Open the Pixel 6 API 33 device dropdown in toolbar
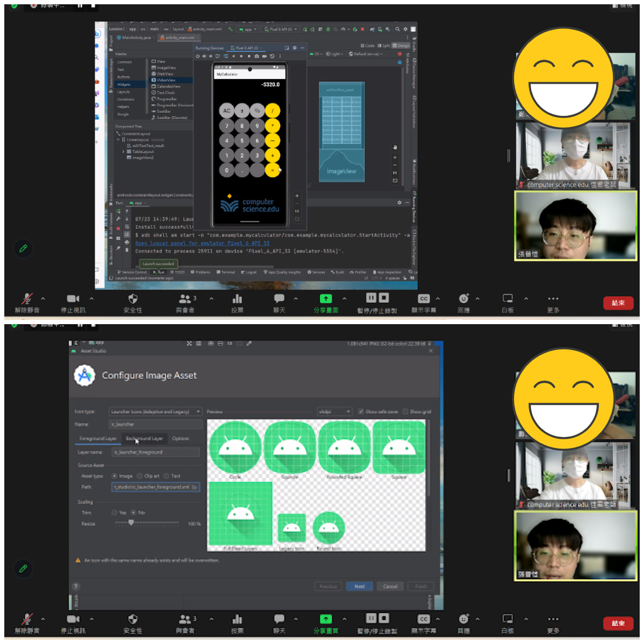 (x=280, y=29)
